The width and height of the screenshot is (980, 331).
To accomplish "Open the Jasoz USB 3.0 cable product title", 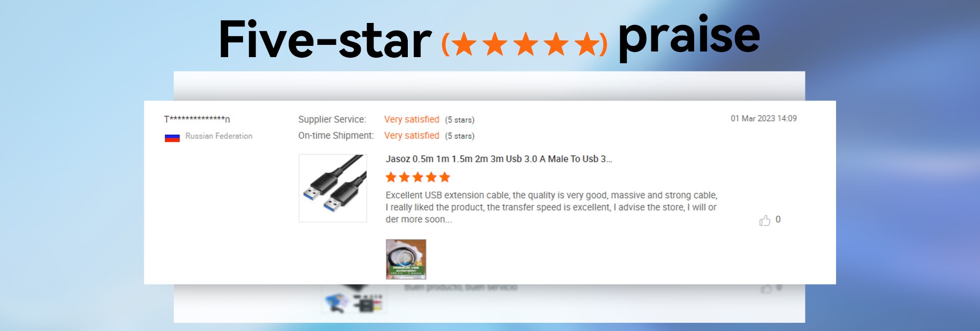I will point(499,159).
